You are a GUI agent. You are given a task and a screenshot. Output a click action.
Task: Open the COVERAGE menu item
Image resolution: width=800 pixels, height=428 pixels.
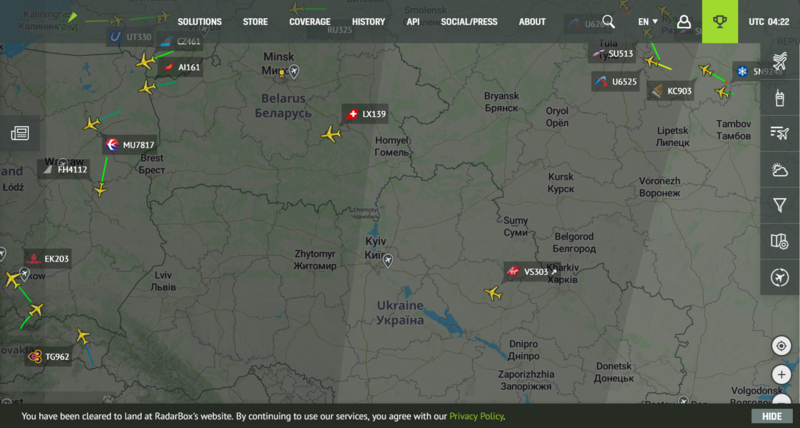(310, 21)
